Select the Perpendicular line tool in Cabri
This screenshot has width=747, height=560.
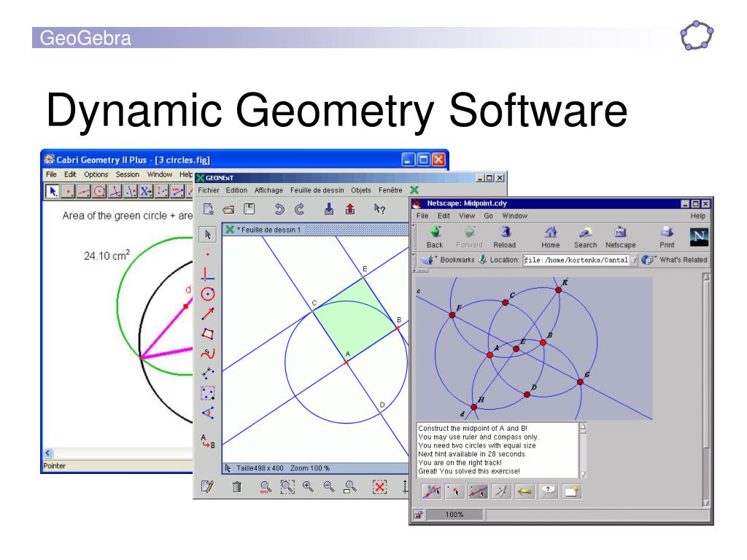pyautogui.click(x=115, y=192)
